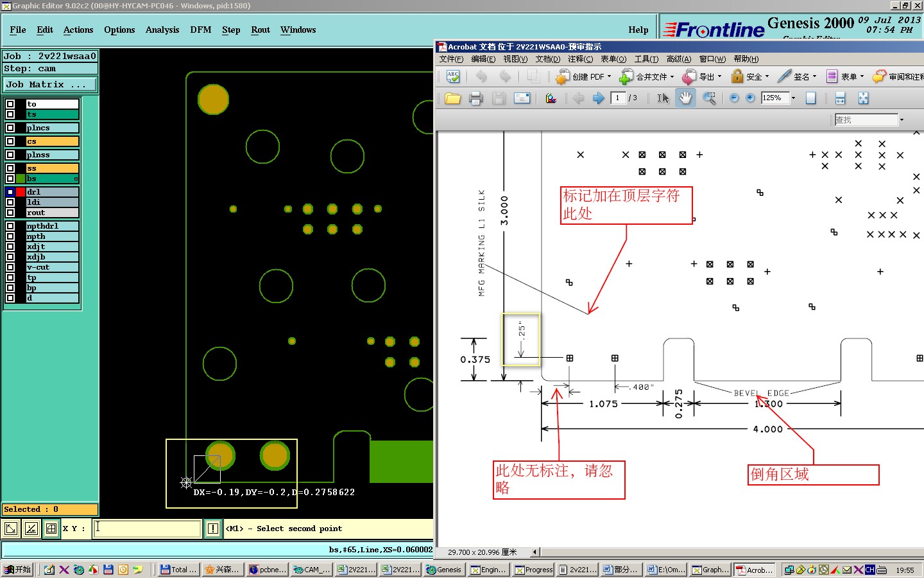The image size is (924, 578).
Task: Click the exclamation alert icon in Genesis
Action: [x=213, y=529]
